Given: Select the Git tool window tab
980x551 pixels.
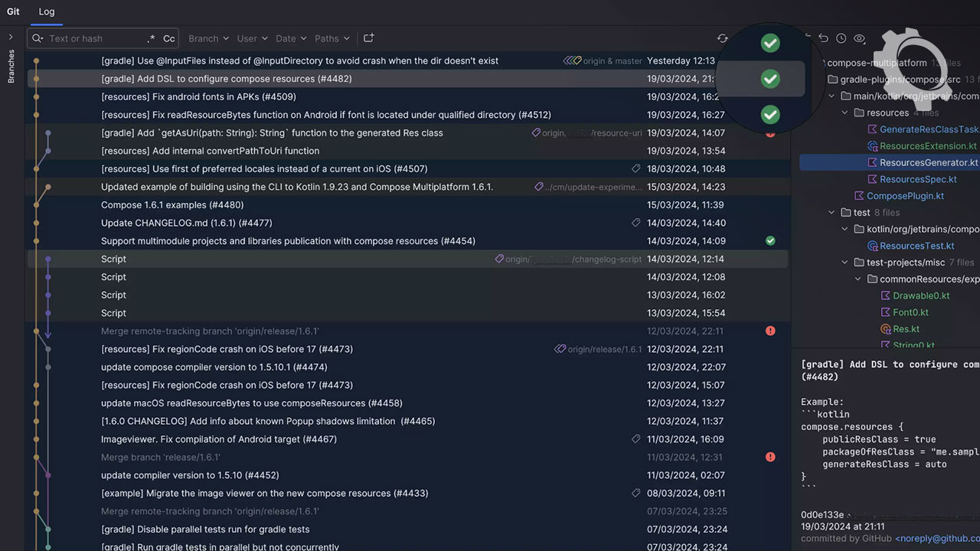Looking at the screenshot, I should pos(14,11).
